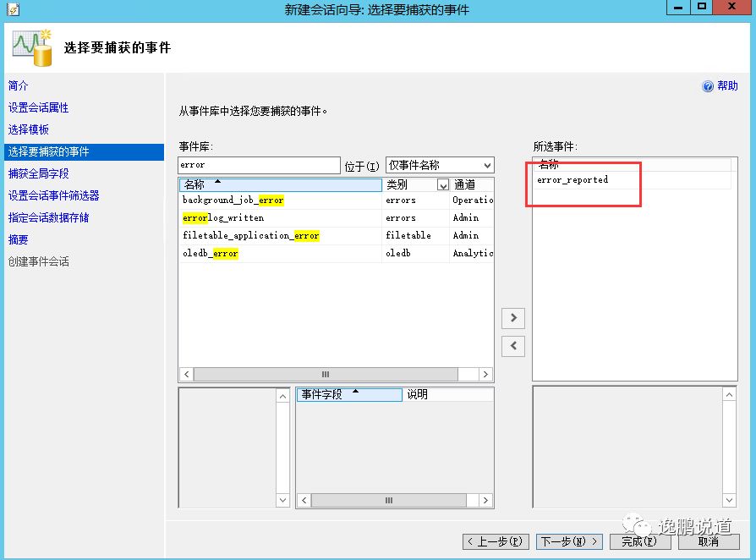Sort event library by 通道 column
The image size is (756, 560).
click(x=472, y=184)
